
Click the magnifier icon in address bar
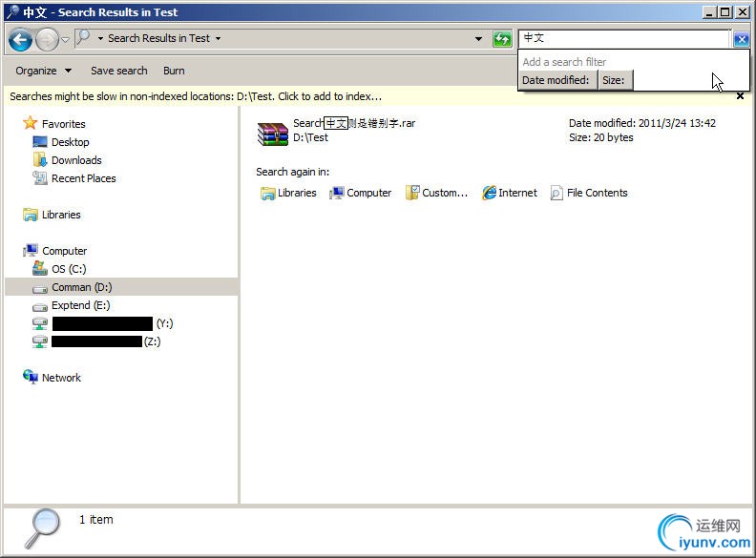coord(83,37)
